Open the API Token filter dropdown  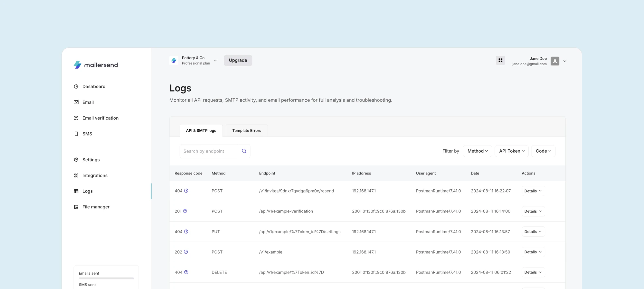pyautogui.click(x=511, y=151)
